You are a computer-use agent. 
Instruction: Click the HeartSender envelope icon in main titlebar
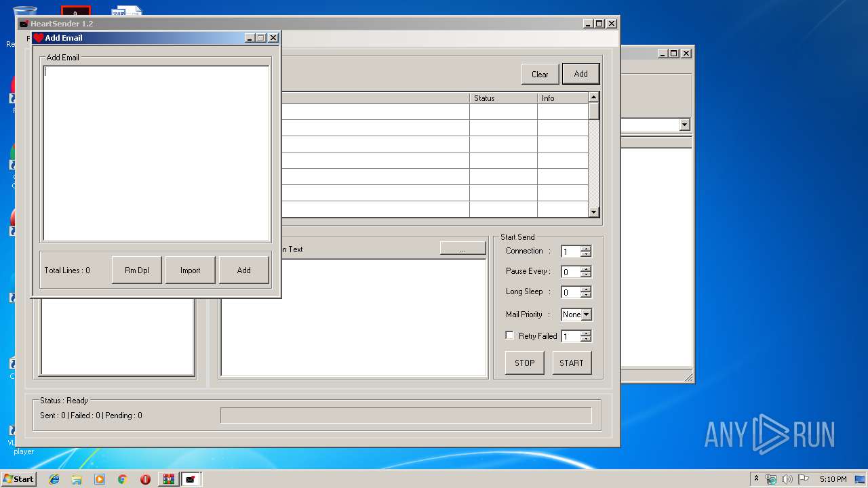point(24,24)
